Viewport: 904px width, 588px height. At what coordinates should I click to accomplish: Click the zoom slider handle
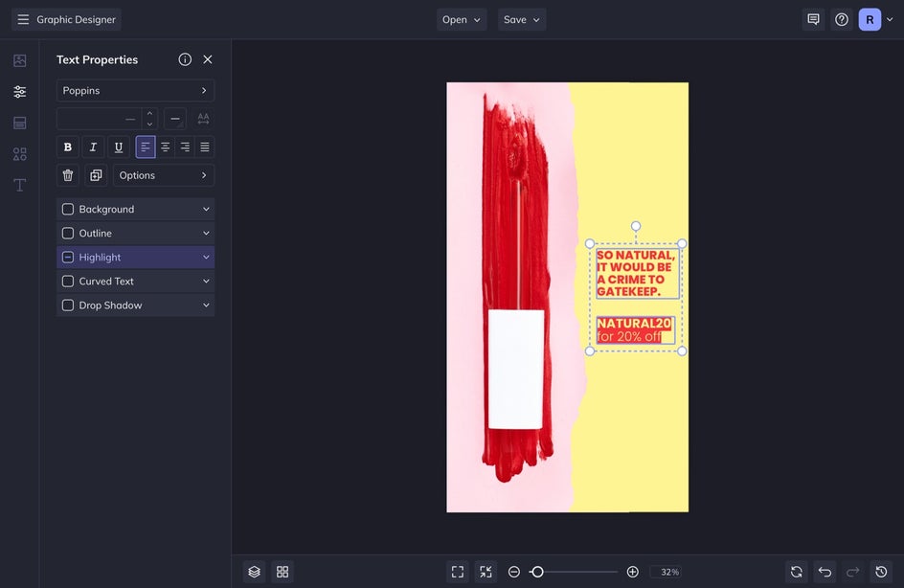pyautogui.click(x=537, y=572)
